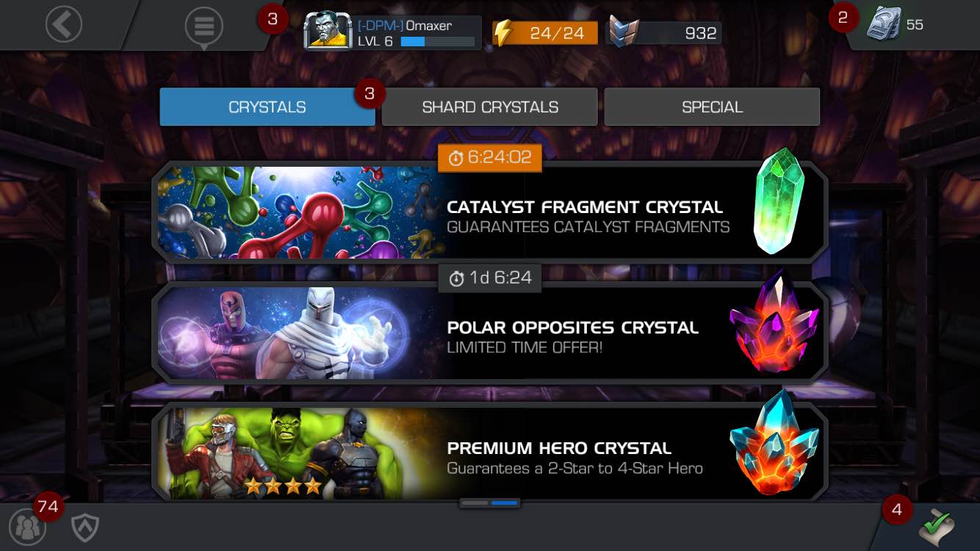
Task: Tap the units currency icon showing 55
Action: pyautogui.click(x=884, y=24)
